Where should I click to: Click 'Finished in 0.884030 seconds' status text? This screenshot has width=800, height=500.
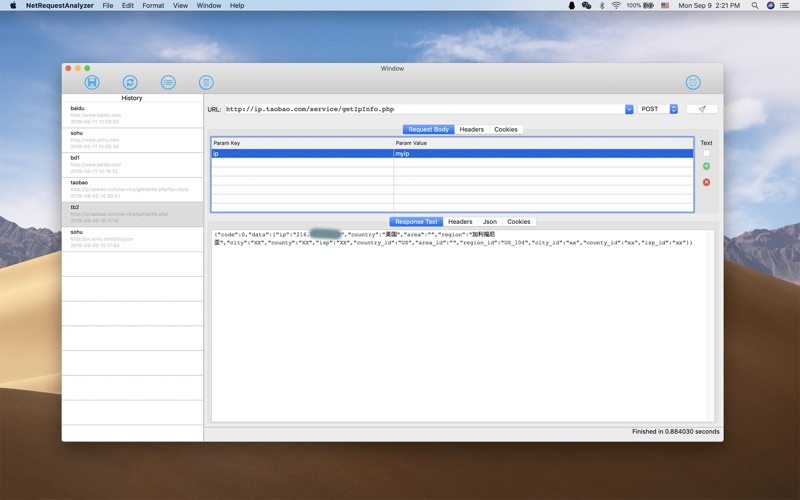coord(676,432)
